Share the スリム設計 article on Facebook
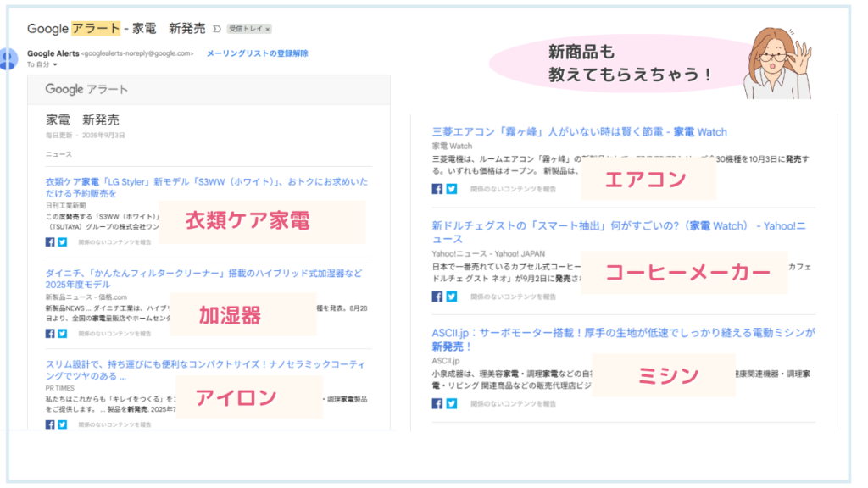 coord(50,424)
